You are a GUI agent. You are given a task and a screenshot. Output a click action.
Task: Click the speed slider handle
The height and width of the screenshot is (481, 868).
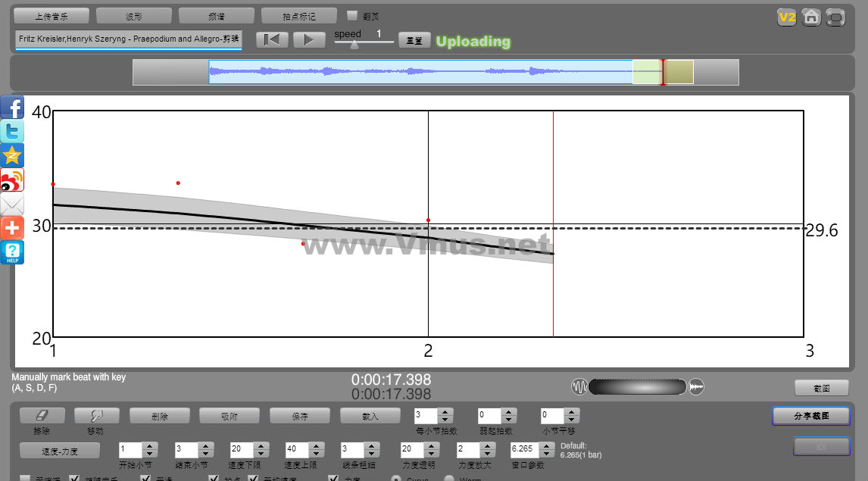point(354,44)
